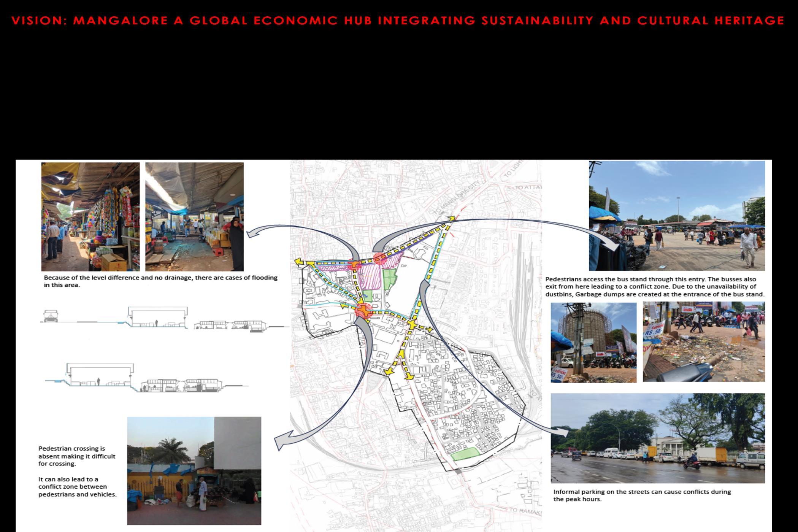This screenshot has height=532, width=798.
Task: Open the flooded alley under tarpaulin photo
Action: (x=194, y=217)
